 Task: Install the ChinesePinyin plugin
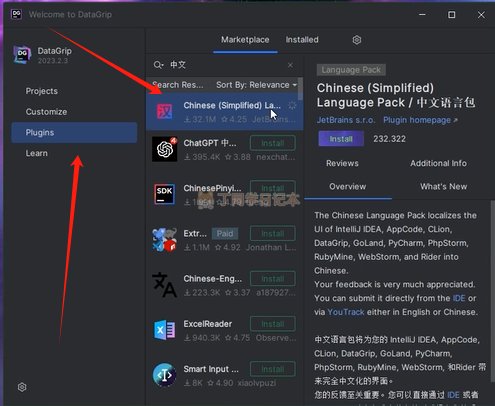(x=273, y=188)
